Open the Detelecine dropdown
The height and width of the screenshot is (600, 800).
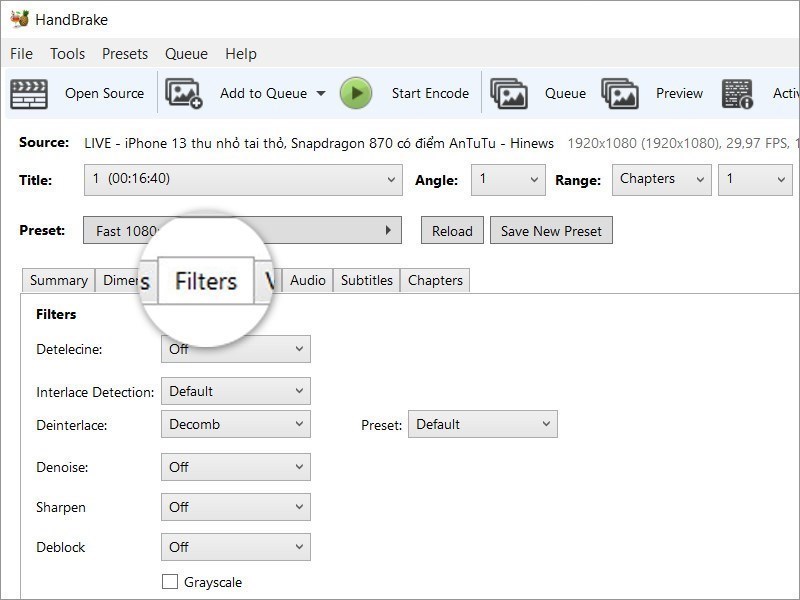coord(236,349)
